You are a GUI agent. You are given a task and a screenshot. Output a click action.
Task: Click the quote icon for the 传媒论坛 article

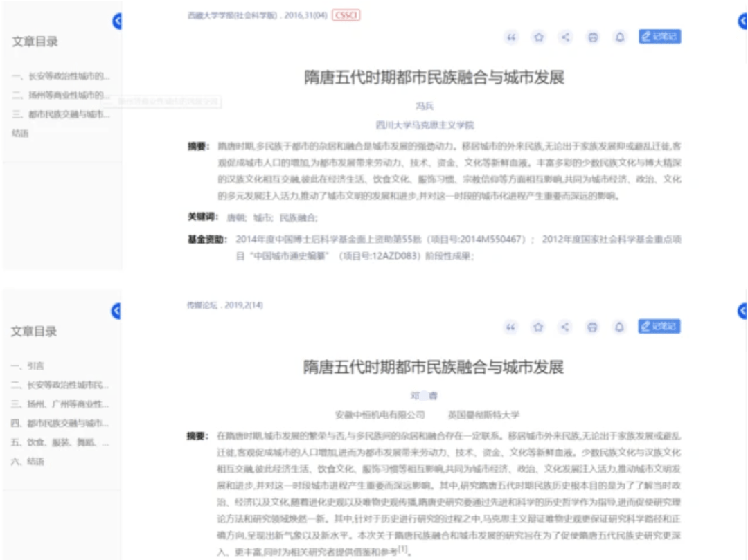coord(511,327)
